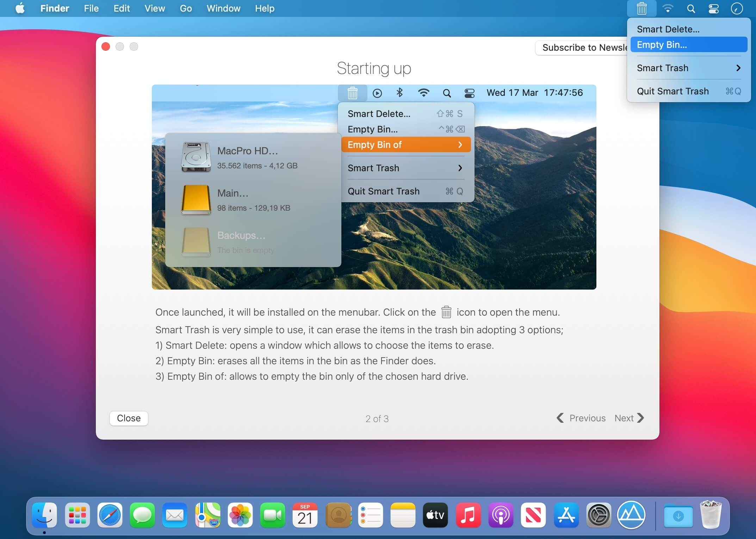Expand the Smart Trash submenu
This screenshot has height=539, width=756.
[689, 68]
